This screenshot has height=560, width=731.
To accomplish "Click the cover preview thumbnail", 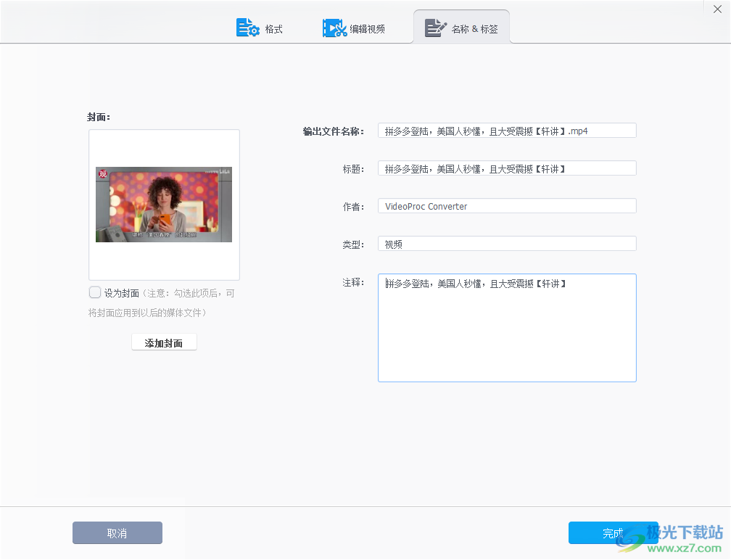I will tap(163, 204).
